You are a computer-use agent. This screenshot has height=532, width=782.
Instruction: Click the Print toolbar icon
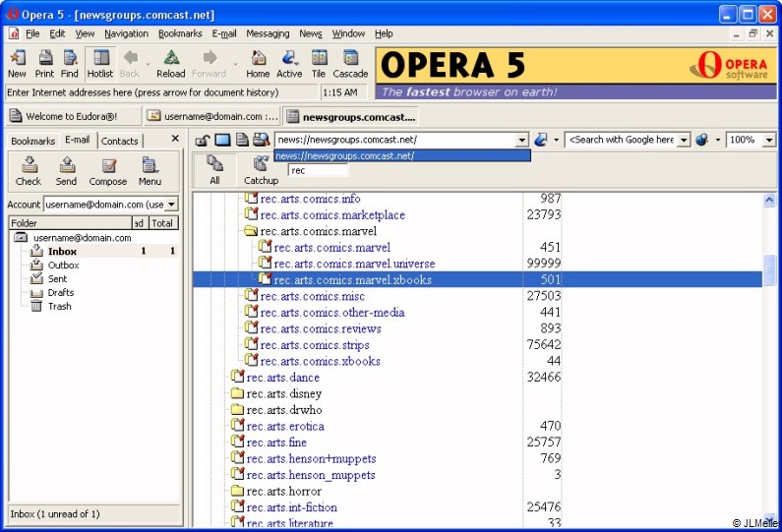tap(44, 64)
